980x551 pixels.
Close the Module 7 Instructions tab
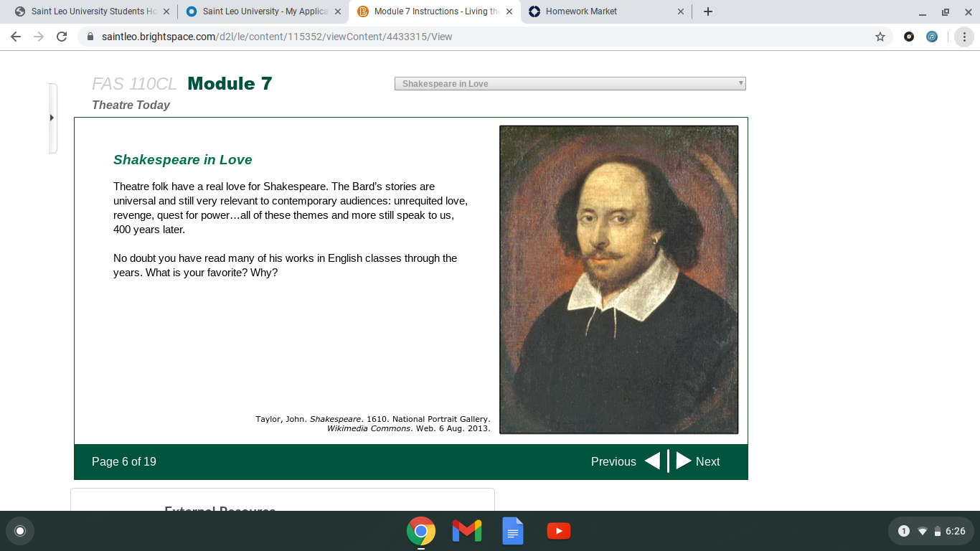click(509, 11)
